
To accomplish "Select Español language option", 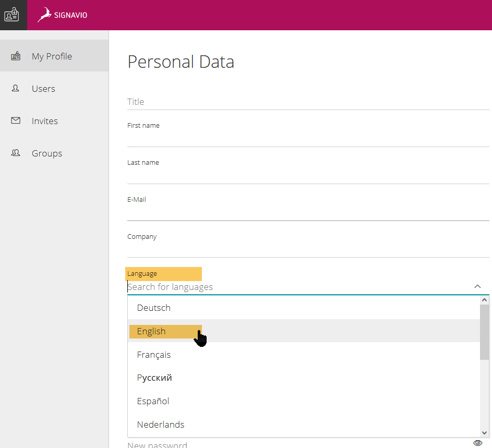I will (304, 401).
